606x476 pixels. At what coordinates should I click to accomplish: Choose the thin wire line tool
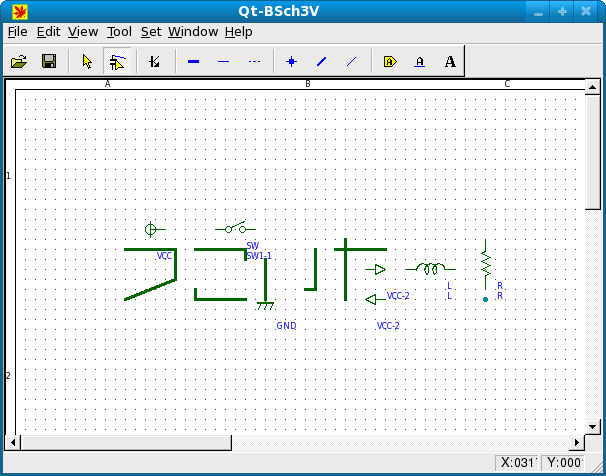click(x=223, y=62)
